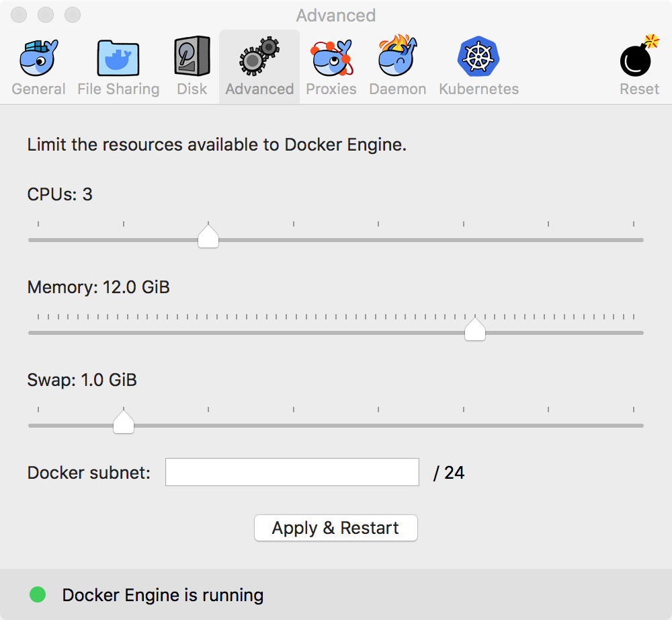Viewport: 672px width, 620px height.
Task: Click 'Limit the resources available' description text
Action: point(217,145)
